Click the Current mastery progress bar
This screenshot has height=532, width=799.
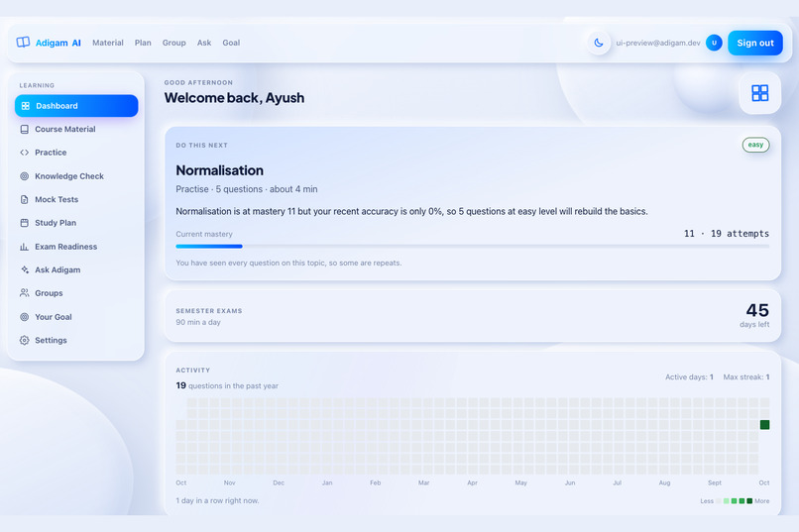coord(473,247)
